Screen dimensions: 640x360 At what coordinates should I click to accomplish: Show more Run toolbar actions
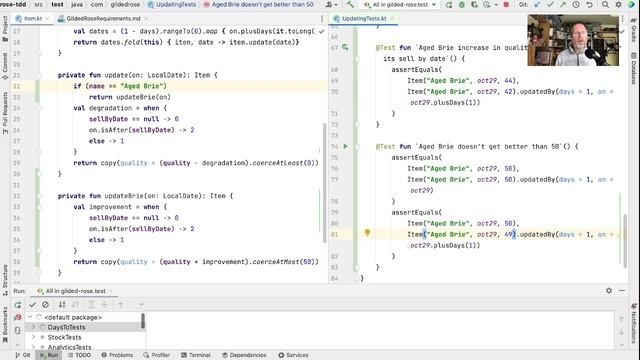coord(141,304)
